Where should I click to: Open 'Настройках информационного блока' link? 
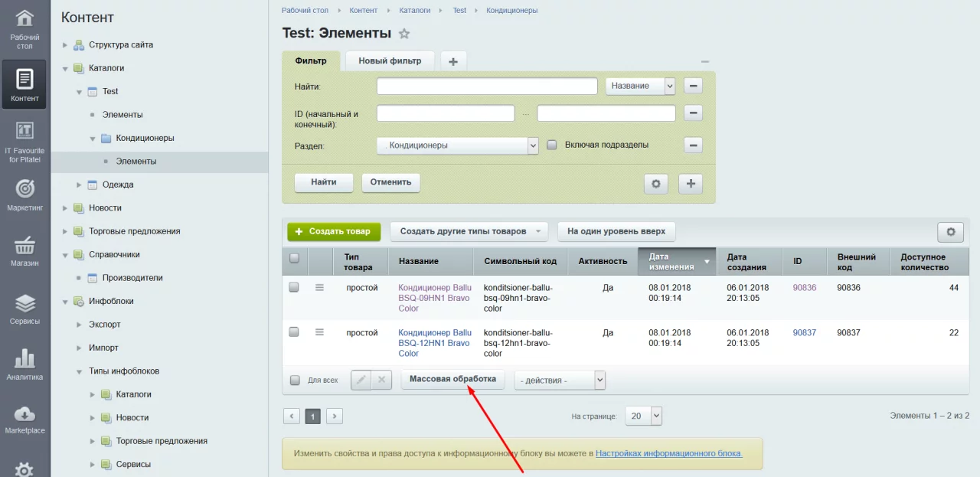click(668, 453)
